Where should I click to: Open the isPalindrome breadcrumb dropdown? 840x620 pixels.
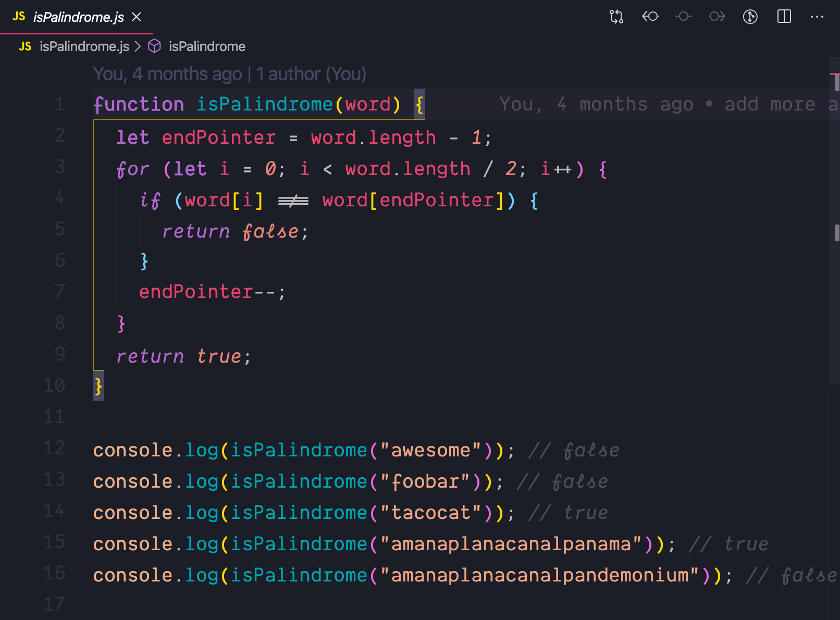click(x=206, y=46)
